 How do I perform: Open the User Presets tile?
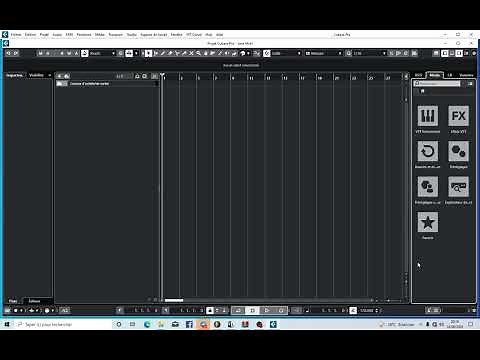428,187
